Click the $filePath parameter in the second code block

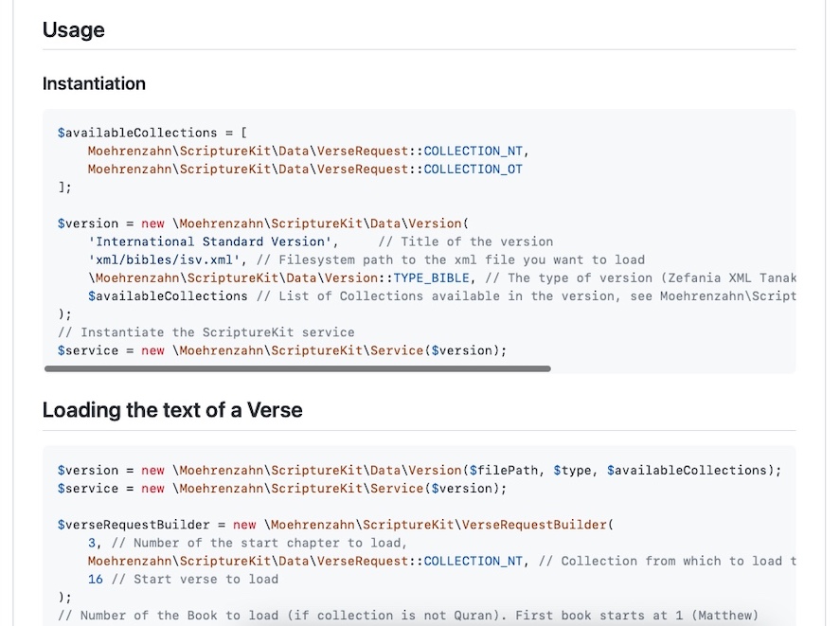[504, 471]
